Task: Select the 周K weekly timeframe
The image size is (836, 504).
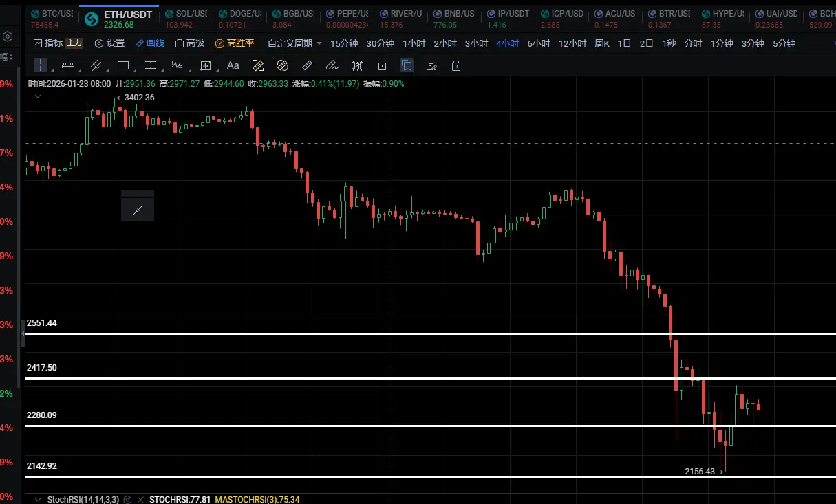Action: coord(602,43)
